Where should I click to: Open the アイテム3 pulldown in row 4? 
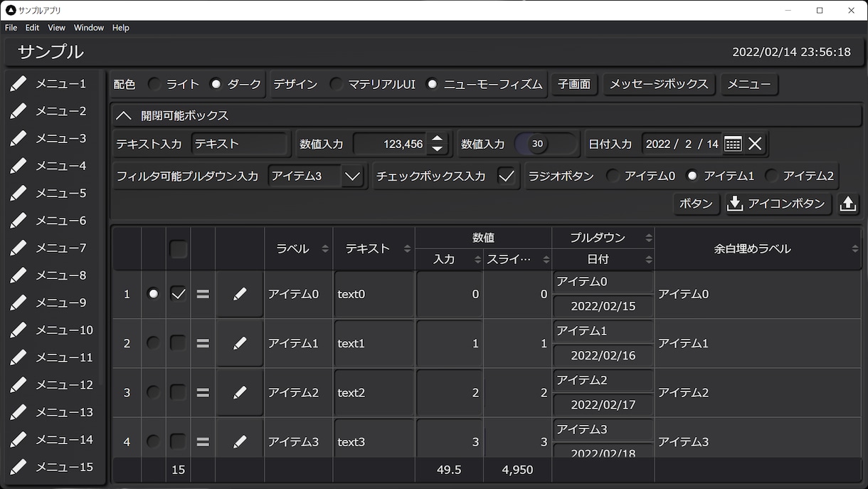(603, 429)
